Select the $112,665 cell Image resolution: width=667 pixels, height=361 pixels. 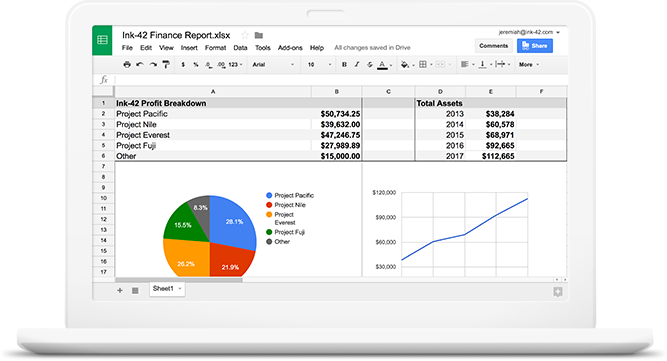point(490,156)
